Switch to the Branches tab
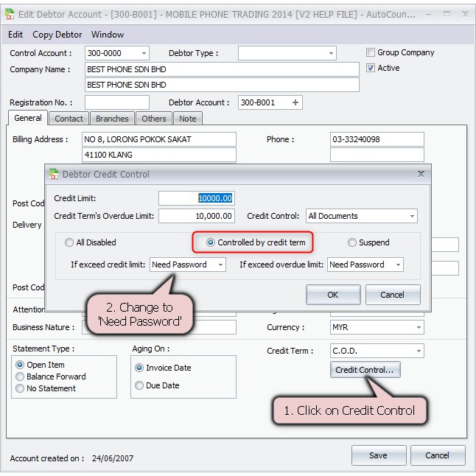Image resolution: width=476 pixels, height=476 pixels. [x=112, y=119]
